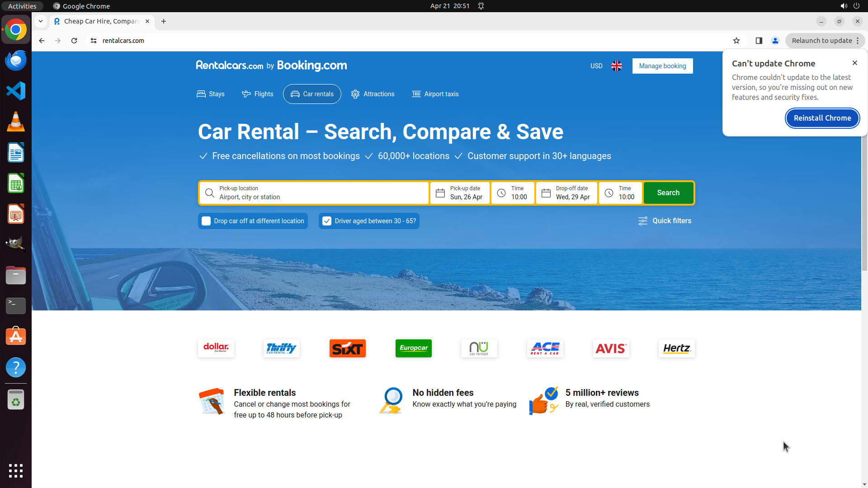Bookmark this page with star icon
This screenshot has height=488, width=868.
736,41
